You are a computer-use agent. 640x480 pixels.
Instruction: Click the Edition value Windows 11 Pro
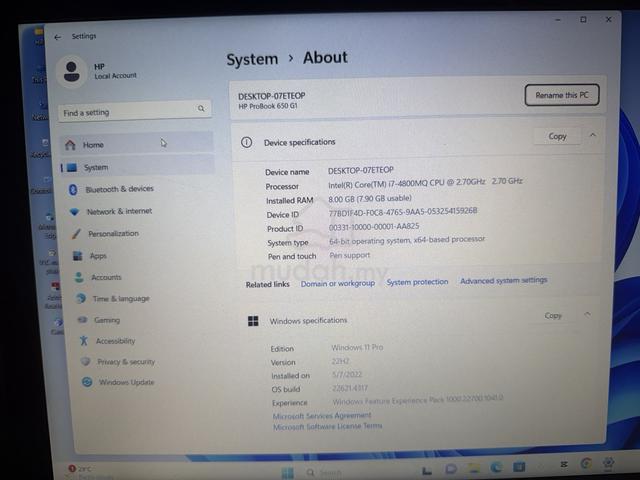(x=357, y=347)
